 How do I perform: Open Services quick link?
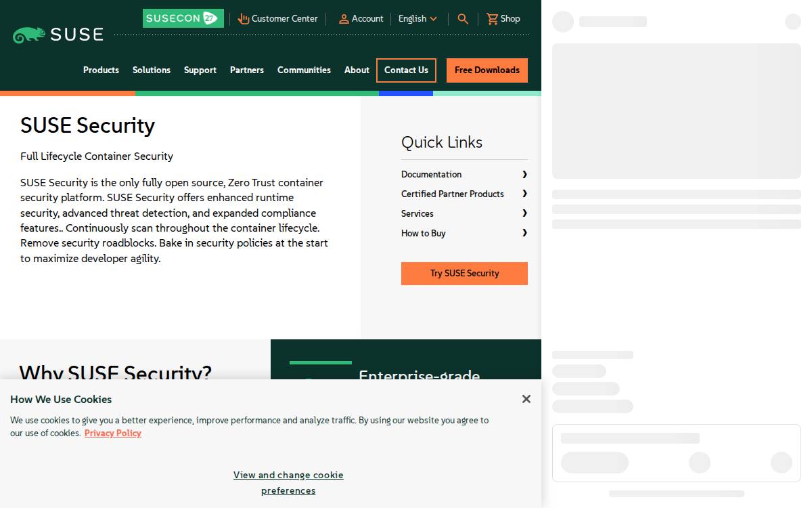418,213
